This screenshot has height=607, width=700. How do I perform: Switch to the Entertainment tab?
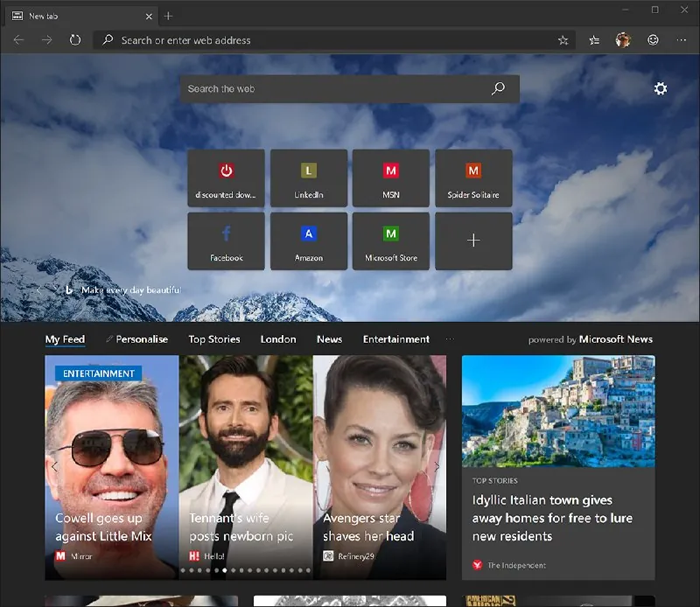(x=396, y=339)
